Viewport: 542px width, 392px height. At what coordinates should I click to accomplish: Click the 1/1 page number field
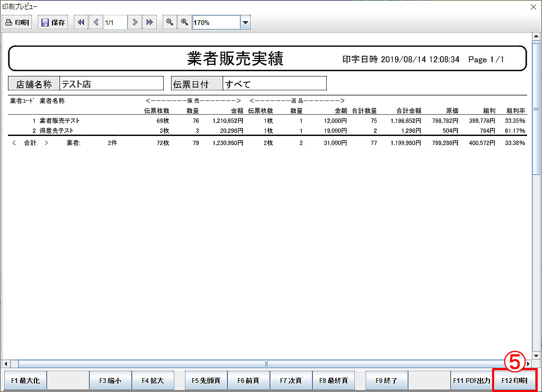(x=115, y=23)
